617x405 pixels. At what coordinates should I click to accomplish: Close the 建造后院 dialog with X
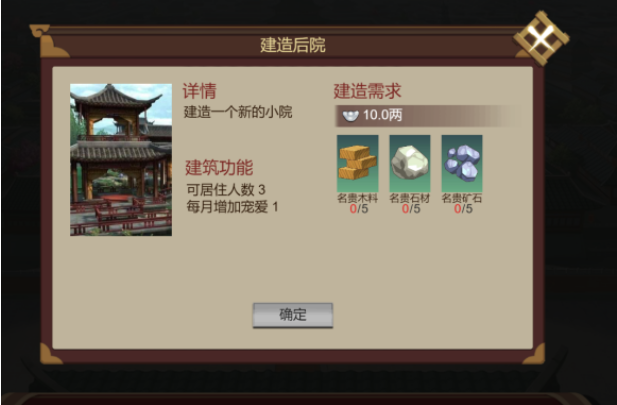541,38
